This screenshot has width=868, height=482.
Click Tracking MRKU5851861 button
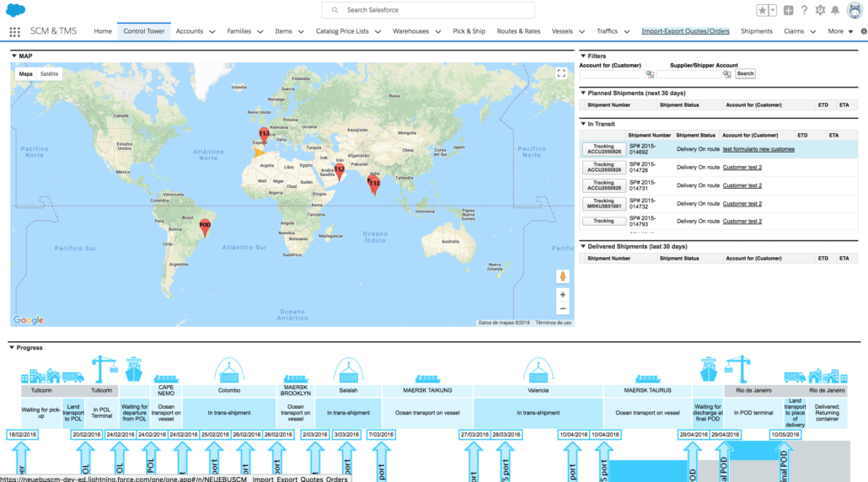tap(603, 204)
